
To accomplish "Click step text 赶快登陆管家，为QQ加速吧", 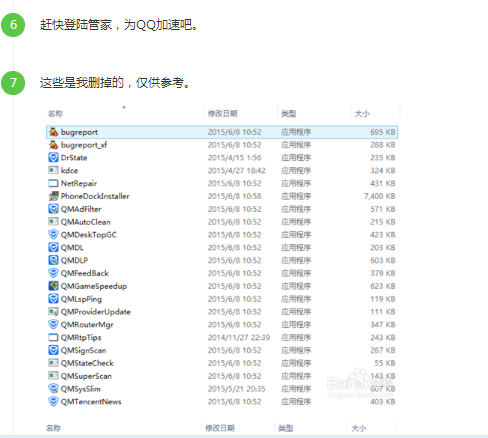I will tap(119, 25).
